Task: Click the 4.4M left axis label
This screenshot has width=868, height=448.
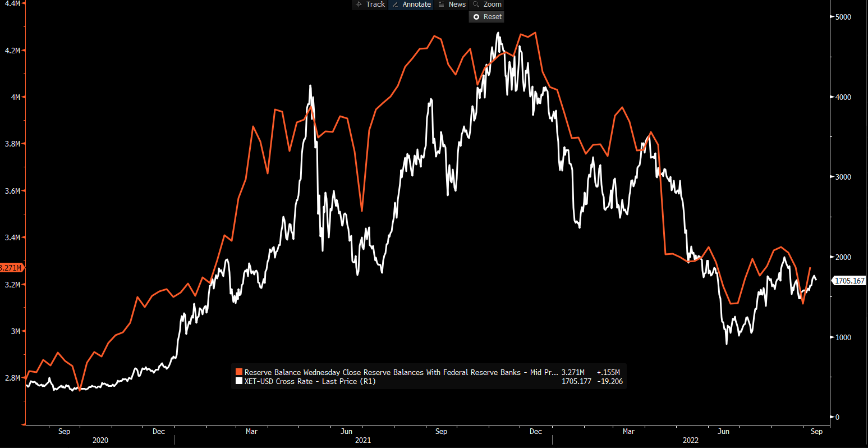Action: (12, 3)
